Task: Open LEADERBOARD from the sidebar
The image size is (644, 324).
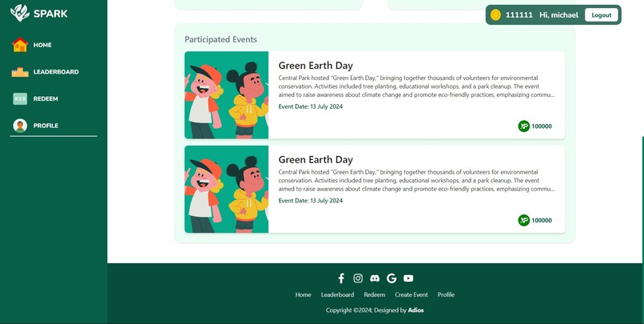Action: pyautogui.click(x=56, y=72)
